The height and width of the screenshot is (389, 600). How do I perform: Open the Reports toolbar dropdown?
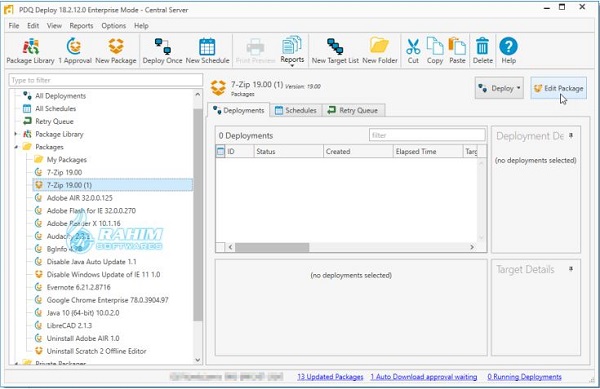(x=292, y=51)
